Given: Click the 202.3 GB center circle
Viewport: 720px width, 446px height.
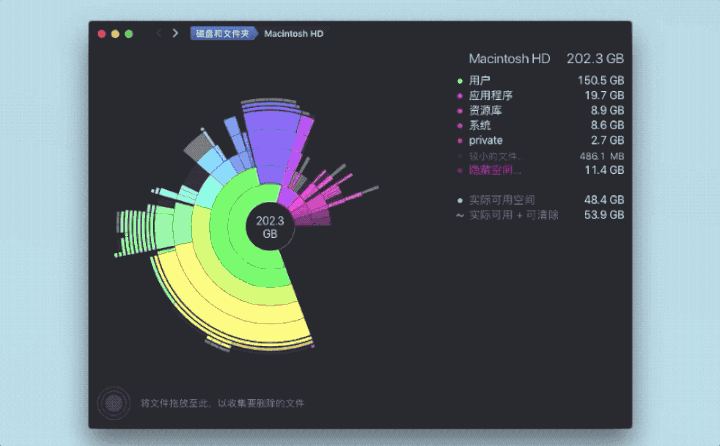Looking at the screenshot, I should click(270, 227).
